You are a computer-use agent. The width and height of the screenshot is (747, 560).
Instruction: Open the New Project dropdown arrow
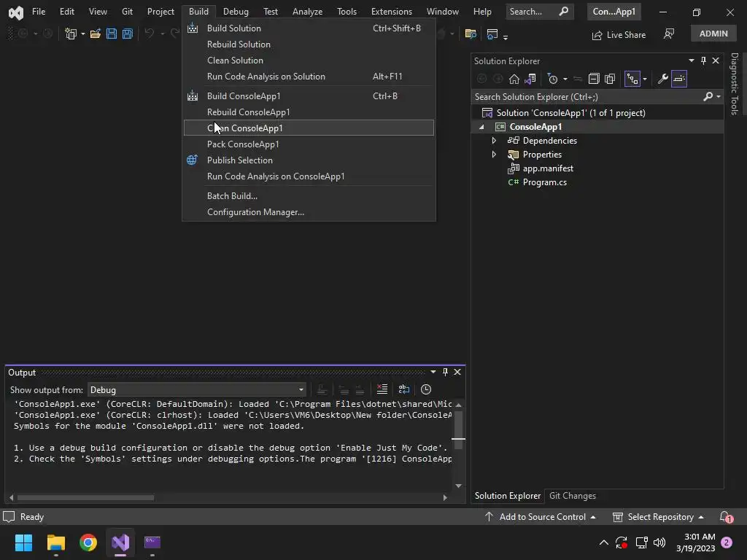pyautogui.click(x=83, y=34)
